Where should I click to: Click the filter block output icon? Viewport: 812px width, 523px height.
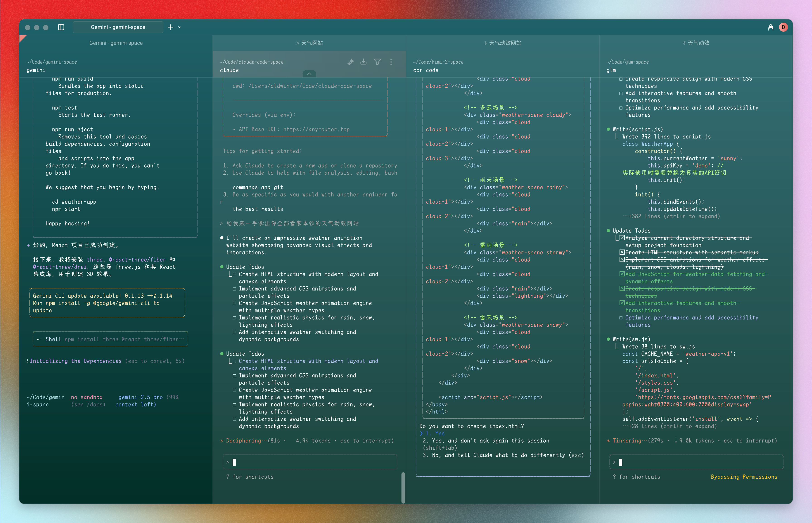pyautogui.click(x=377, y=62)
